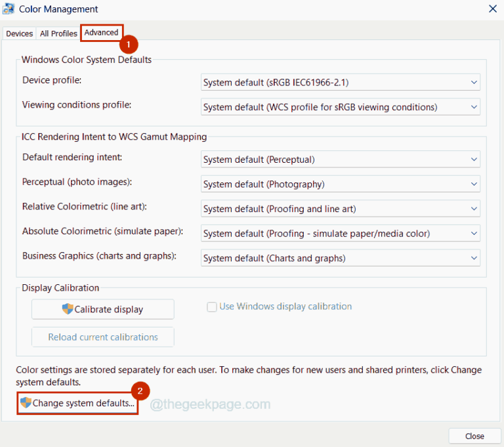The image size is (504, 447).
Task: Open the Relative Colorimetric (line art) dropdown
Action: [x=340, y=209]
